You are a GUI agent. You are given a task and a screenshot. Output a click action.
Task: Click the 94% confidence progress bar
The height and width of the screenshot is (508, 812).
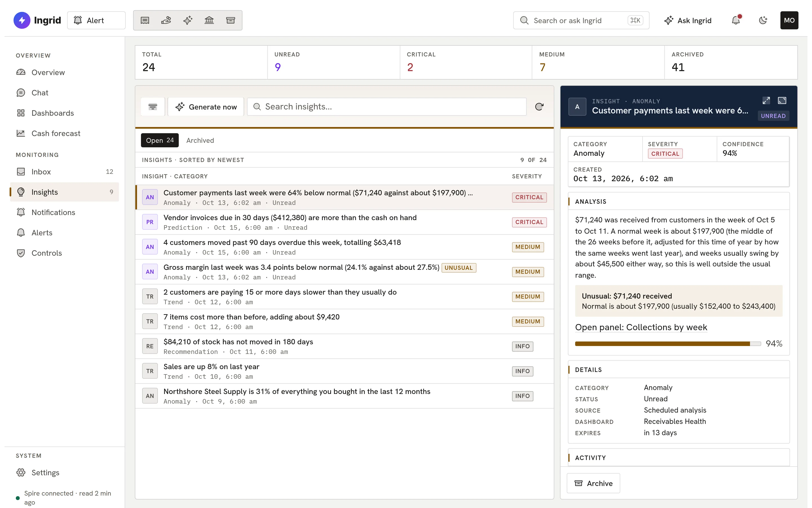[x=668, y=344]
